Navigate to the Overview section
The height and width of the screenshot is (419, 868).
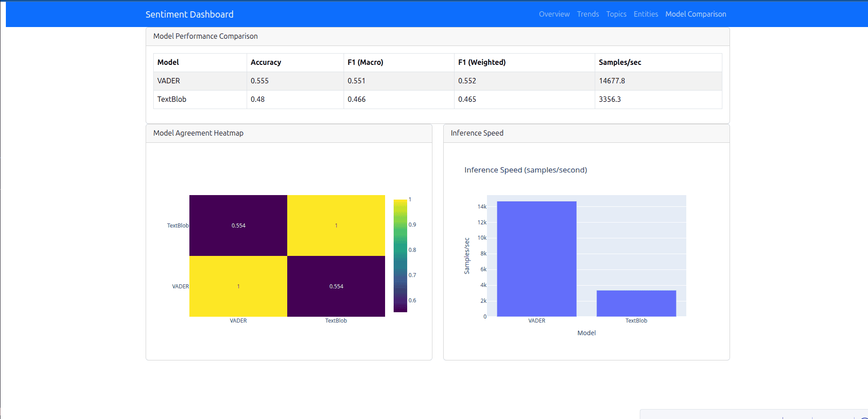click(554, 14)
